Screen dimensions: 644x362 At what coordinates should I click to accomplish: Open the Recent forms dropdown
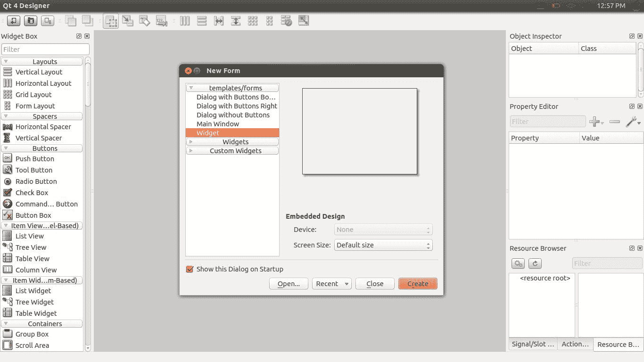(331, 284)
